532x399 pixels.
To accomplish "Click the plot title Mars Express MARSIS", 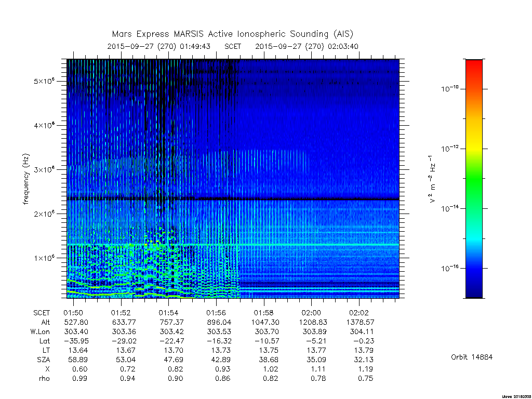I will coord(232,34).
